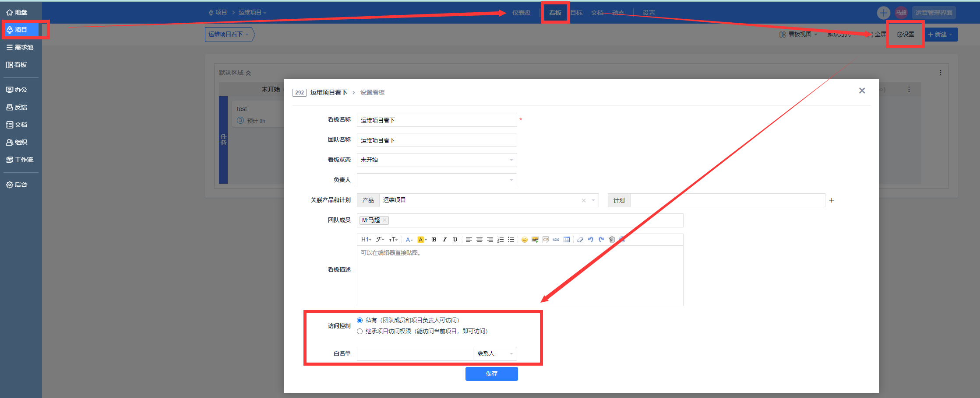Select 私有 access control option
This screenshot has width=980, height=398.
pos(360,320)
